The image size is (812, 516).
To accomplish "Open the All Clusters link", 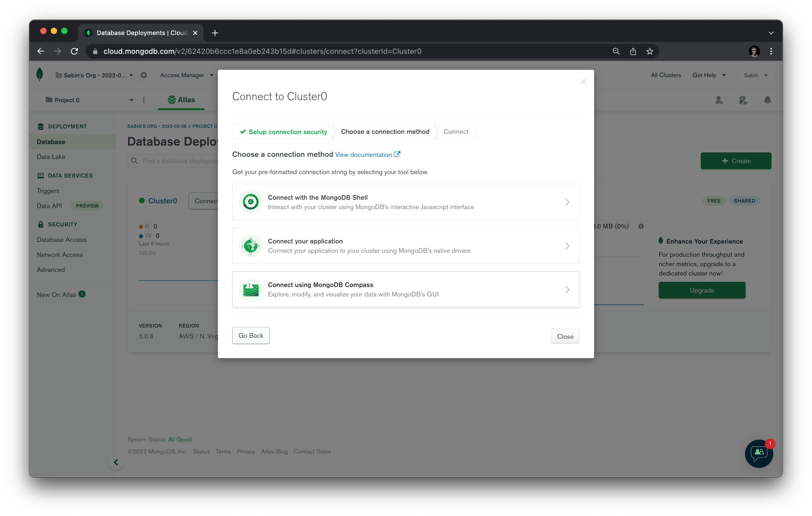I will coord(666,75).
